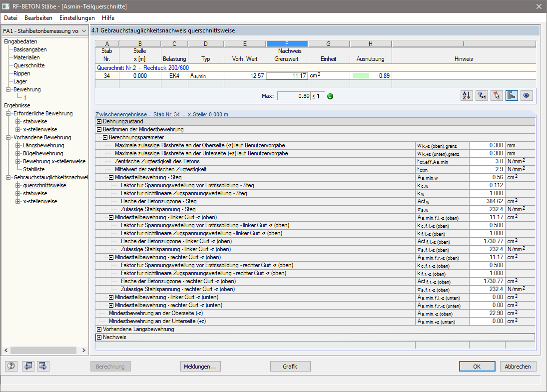This screenshot has height=392, width=547.
Task: Click the Vorh. Wert cell 12.57
Action: 245,76
